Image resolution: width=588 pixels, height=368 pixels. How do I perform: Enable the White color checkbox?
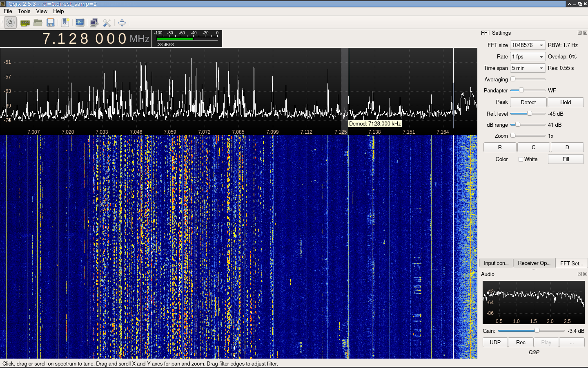(x=521, y=159)
